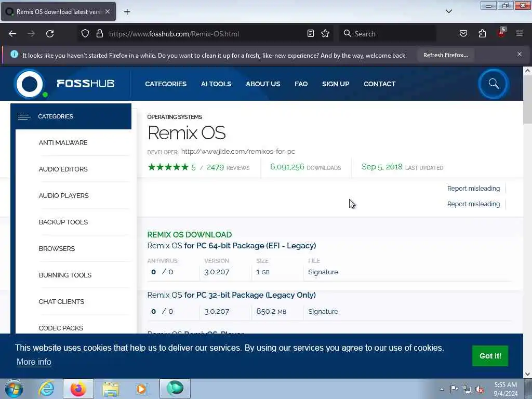Click the red extension icon with badge 5
The width and height of the screenshot is (532, 399).
click(501, 33)
